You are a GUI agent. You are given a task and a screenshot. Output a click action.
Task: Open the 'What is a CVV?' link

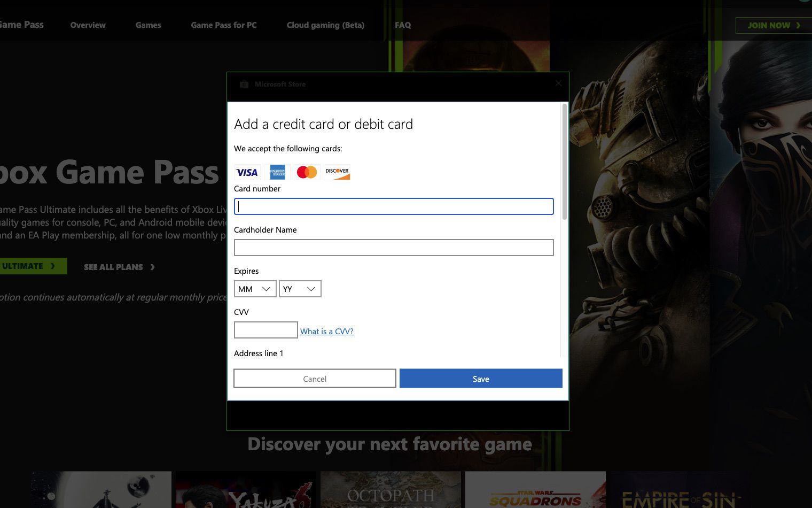click(327, 332)
